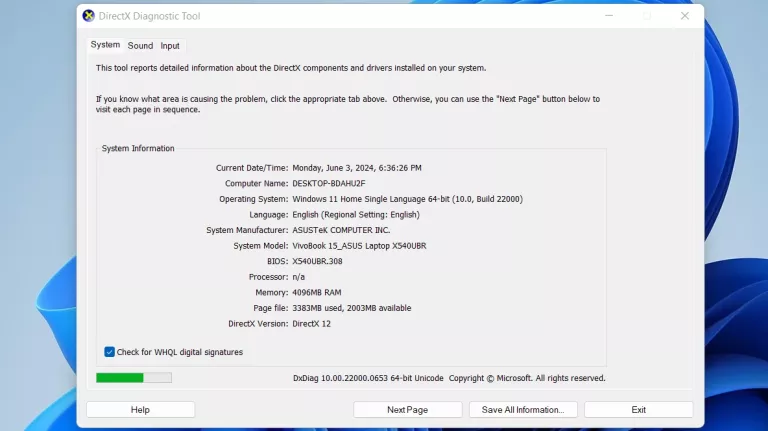Viewport: 768px width, 431px height.
Task: Click ASUSTeK COMPUTER INC. manufacturer value
Action: click(341, 230)
